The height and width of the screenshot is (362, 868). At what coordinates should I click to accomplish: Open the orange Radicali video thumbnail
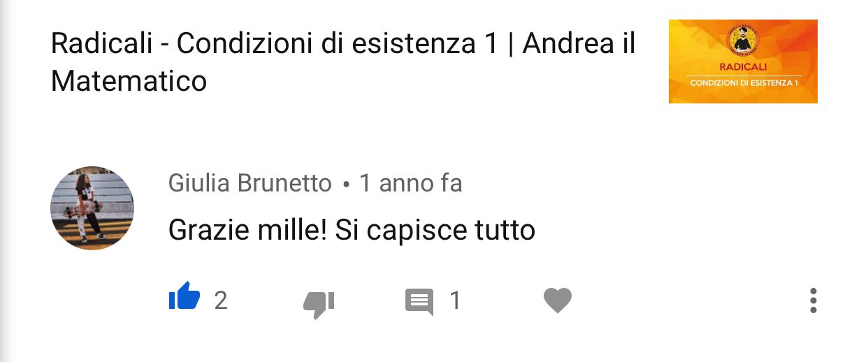pos(743,61)
